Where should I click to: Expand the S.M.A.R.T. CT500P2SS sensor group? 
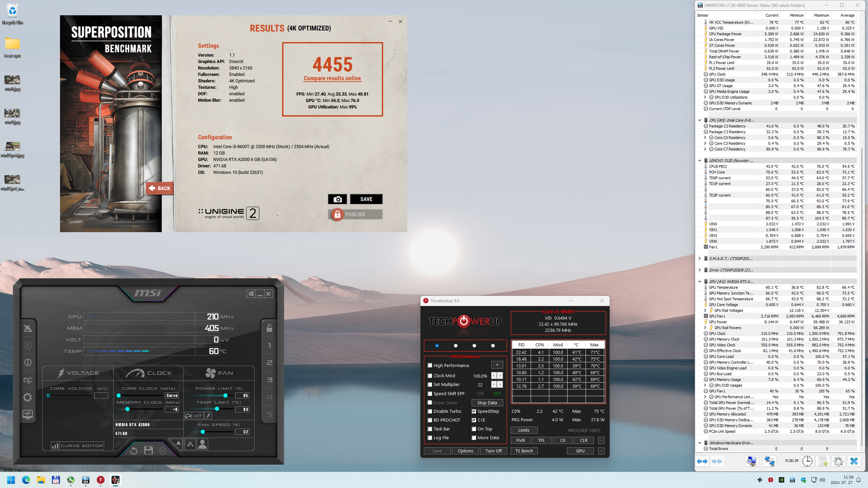pyautogui.click(x=700, y=258)
